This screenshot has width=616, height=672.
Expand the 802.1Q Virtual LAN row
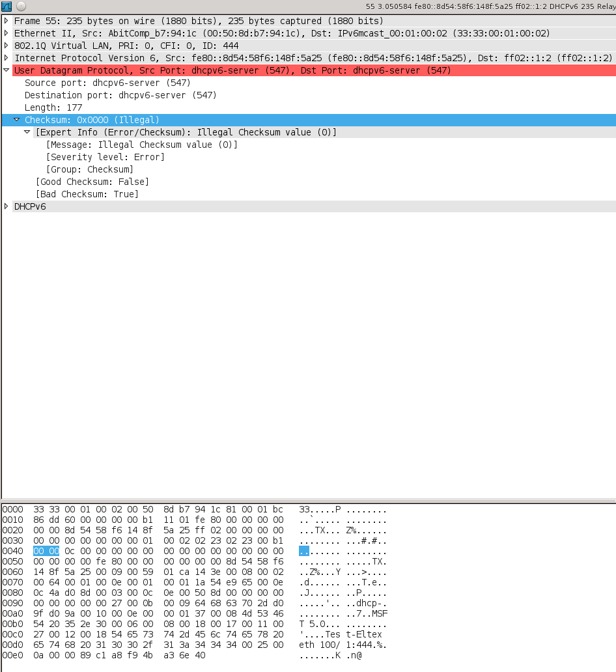coord(6,46)
